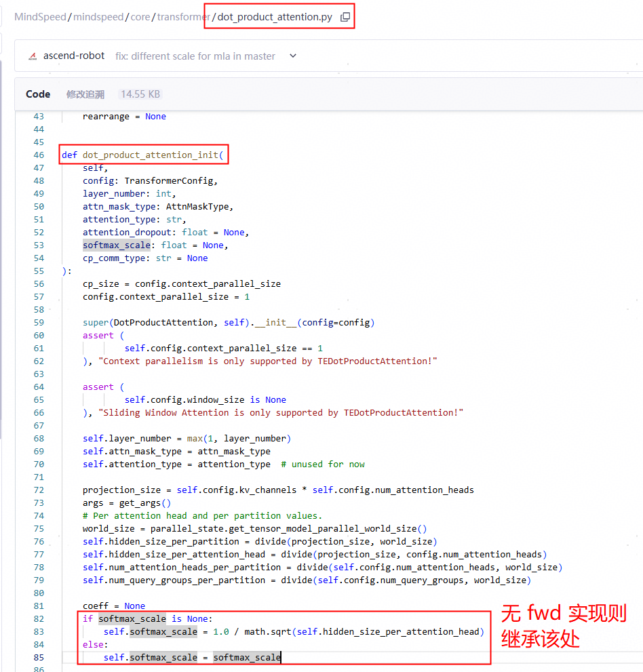Viewport: 643px width, 672px height.
Task: Click 'config.context_parallel_size = 1' line
Action: coord(166,296)
